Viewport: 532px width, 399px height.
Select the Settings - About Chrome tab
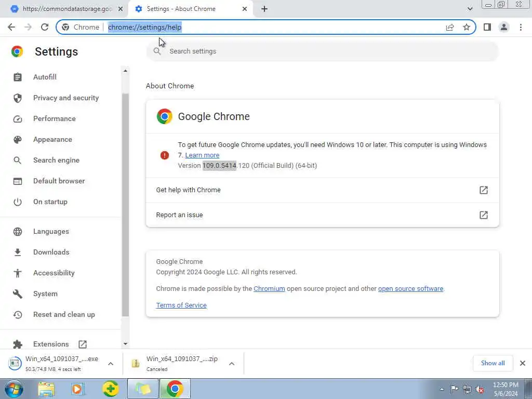pos(190,9)
